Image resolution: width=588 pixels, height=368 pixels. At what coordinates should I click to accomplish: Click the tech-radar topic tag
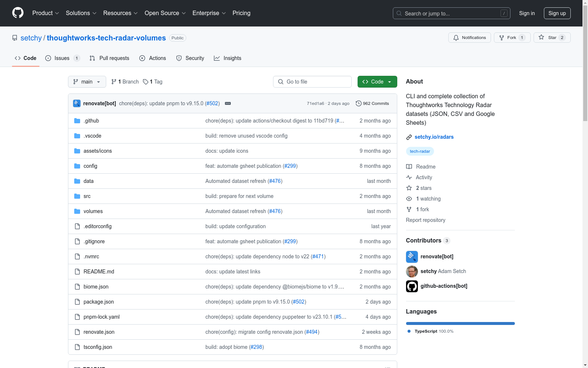420,151
